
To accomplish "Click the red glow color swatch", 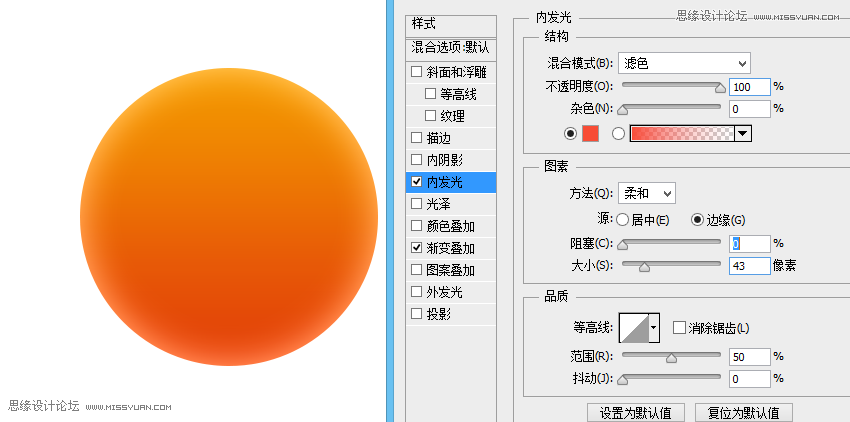I will 590,133.
